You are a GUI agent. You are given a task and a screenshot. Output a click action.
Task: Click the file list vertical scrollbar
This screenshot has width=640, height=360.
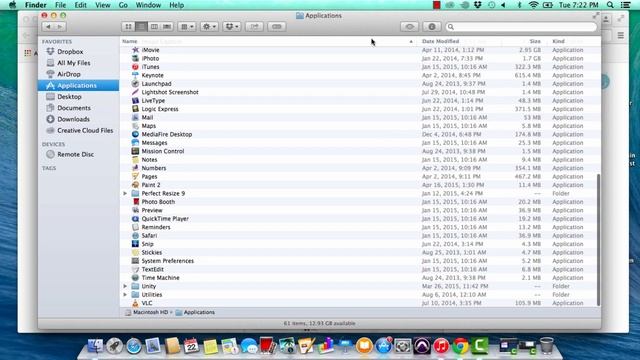click(598, 240)
